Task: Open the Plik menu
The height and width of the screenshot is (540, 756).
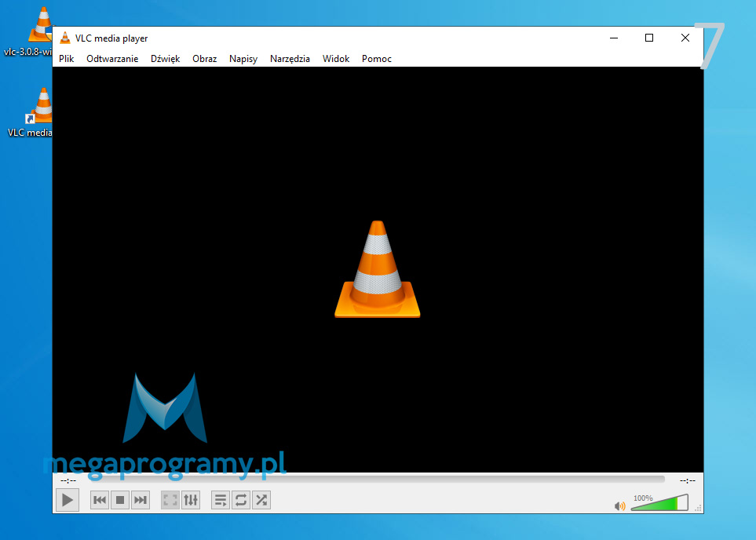Action: pos(67,59)
